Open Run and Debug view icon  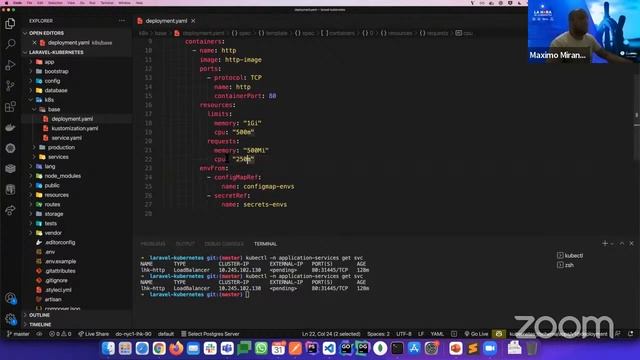coord(10,65)
